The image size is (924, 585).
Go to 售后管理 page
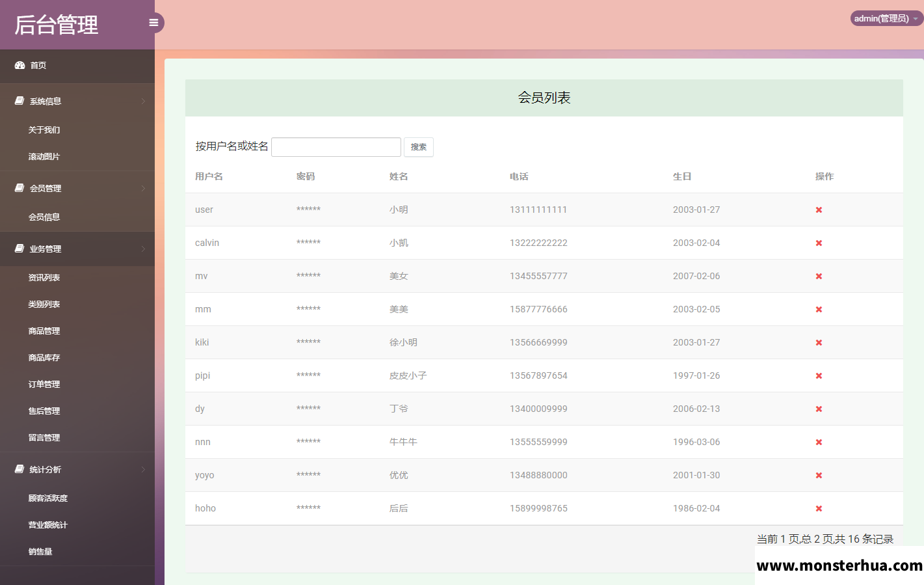point(44,411)
